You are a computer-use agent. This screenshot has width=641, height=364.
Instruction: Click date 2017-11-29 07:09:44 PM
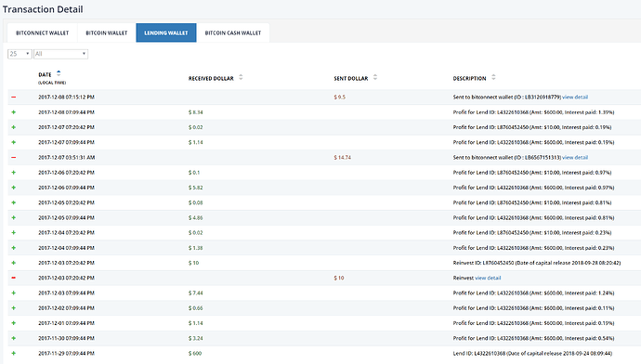click(x=66, y=354)
